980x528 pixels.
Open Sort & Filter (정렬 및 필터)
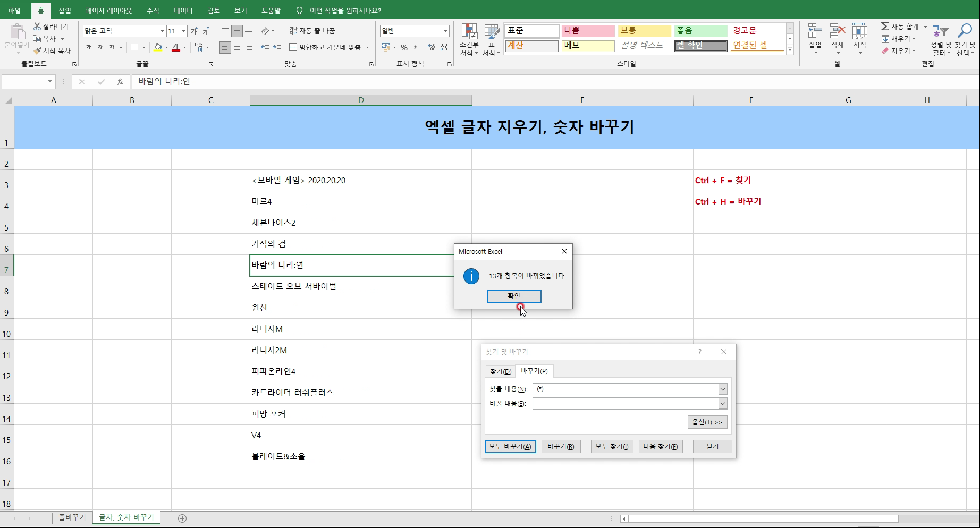click(941, 40)
